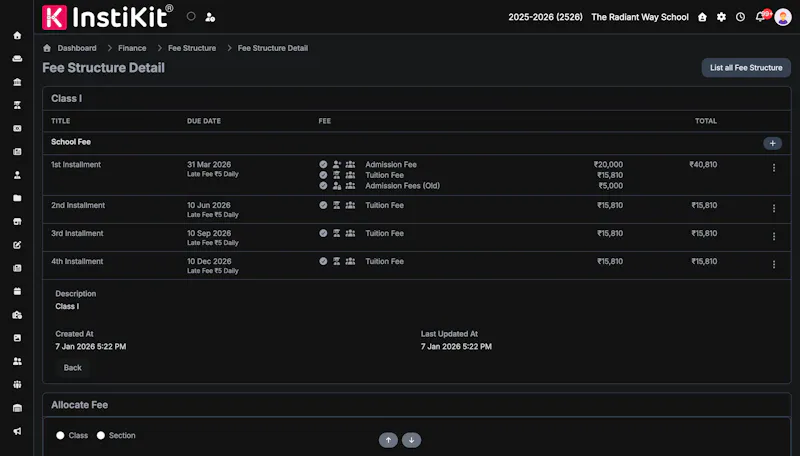Open the teacher podium icon in the sidebar
Viewport: 800px width, 456px height.
17,105
